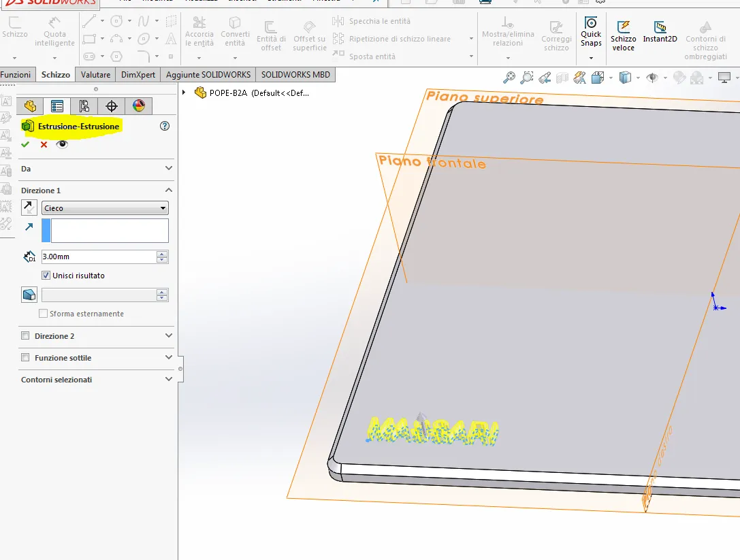Click the Schizzo sketch button
The height and width of the screenshot is (560, 740).
coord(14,27)
